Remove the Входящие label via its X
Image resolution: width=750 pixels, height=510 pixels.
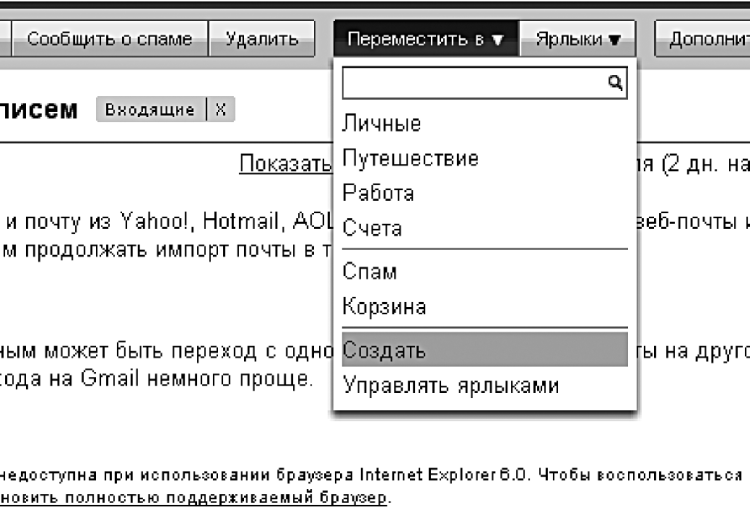coord(221,110)
